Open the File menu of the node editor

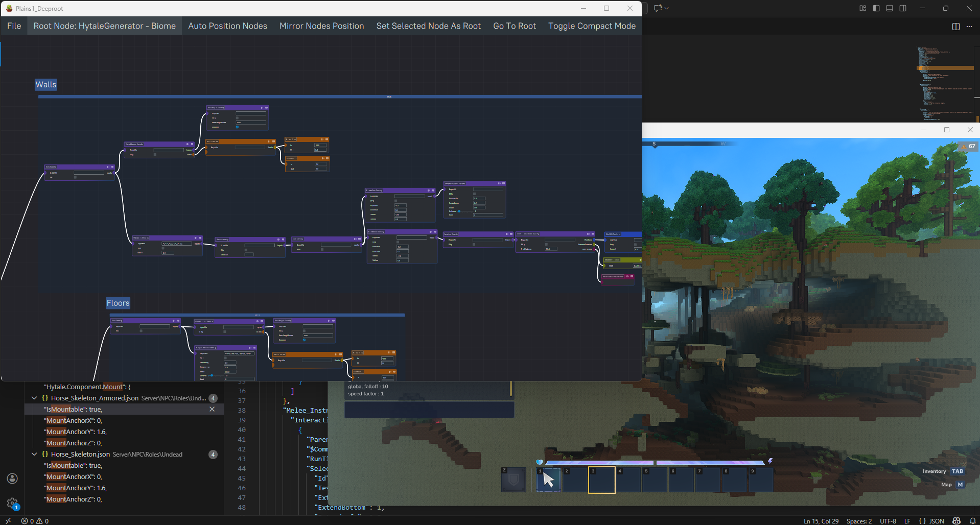tap(14, 26)
